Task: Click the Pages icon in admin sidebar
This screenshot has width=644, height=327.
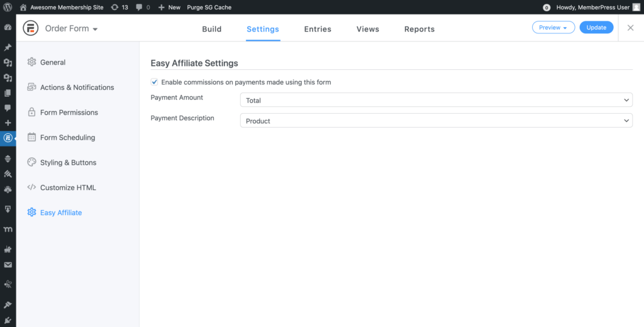Action: [8, 93]
